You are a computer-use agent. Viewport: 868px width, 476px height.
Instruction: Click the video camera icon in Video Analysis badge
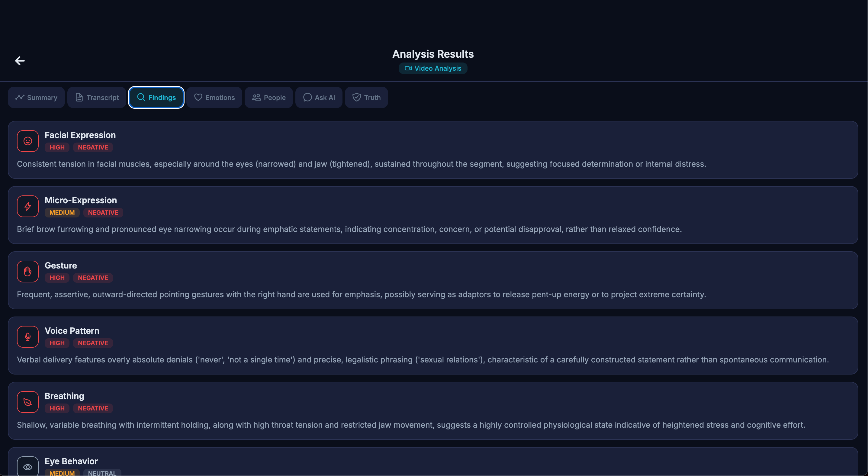point(408,68)
